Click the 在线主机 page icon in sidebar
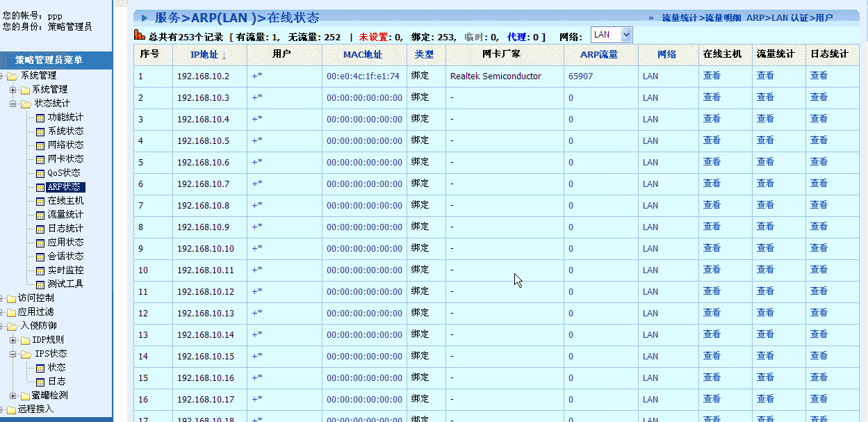Image resolution: width=868 pixels, height=422 pixels. coord(40,201)
